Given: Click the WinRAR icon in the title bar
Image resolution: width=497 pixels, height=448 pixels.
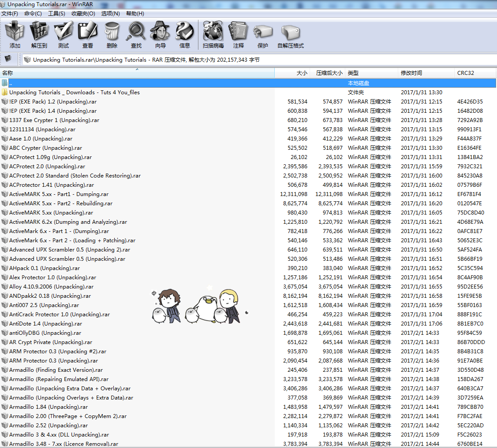Looking at the screenshot, I should click(3, 4).
